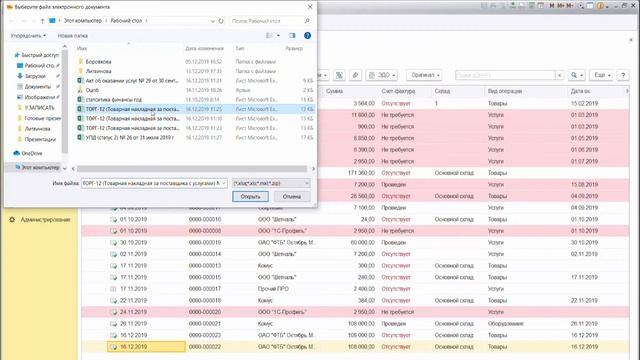
Task: Select Акт об оказании услуг № 29 file
Action: (x=132, y=80)
